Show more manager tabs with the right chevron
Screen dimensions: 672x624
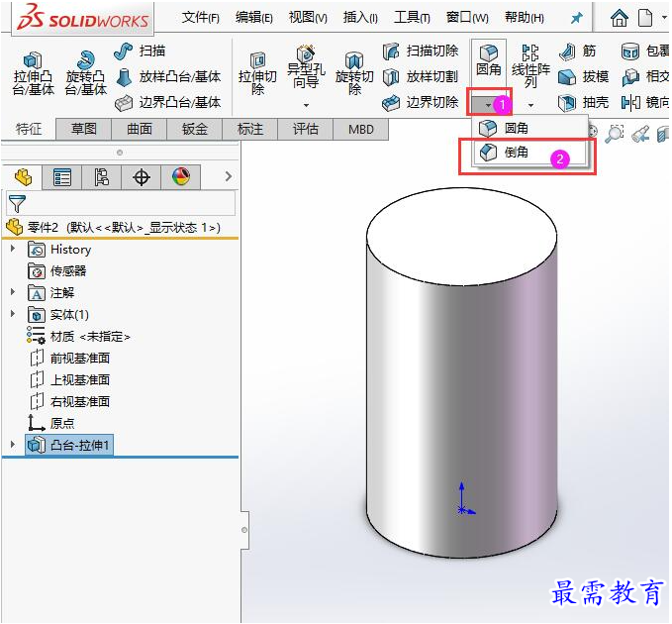click(x=229, y=176)
